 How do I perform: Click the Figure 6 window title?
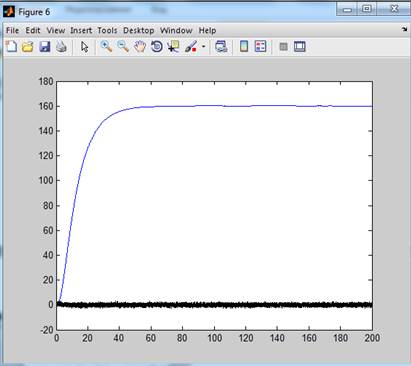click(x=34, y=12)
